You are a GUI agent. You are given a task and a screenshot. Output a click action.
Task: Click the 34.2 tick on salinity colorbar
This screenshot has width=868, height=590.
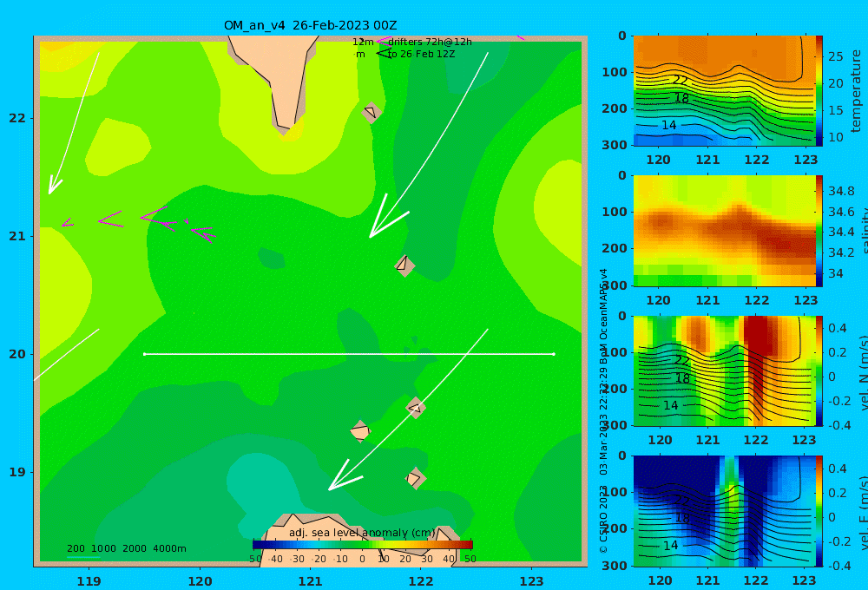pos(841,253)
